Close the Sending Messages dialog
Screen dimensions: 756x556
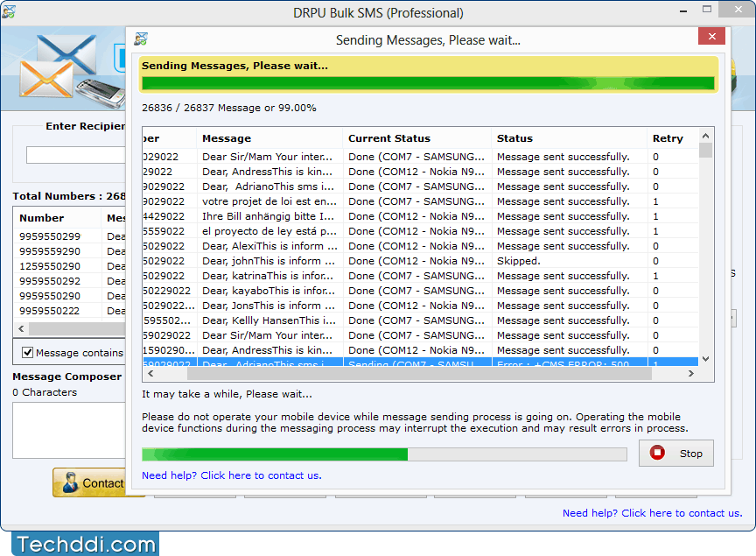pos(711,36)
